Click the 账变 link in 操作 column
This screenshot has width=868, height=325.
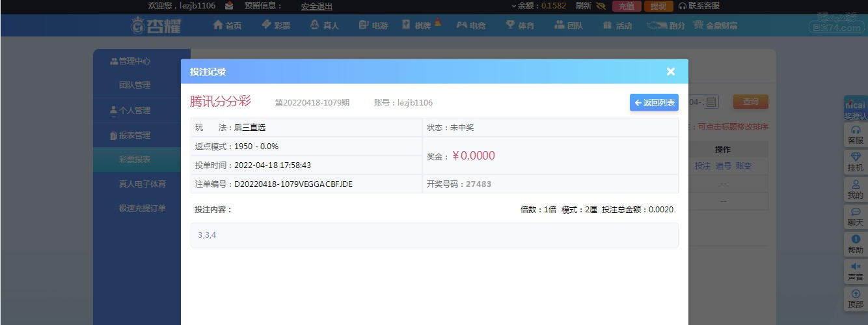point(744,166)
